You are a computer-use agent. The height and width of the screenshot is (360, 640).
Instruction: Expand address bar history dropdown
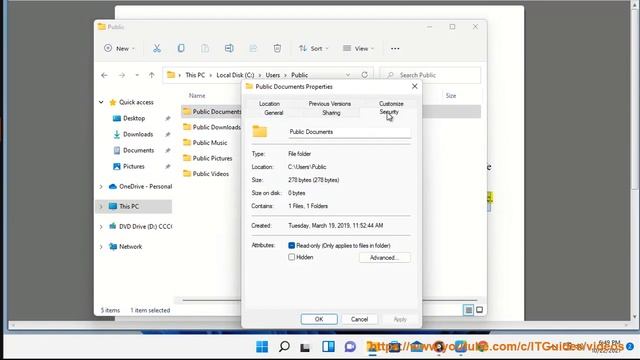pyautogui.click(x=348, y=75)
